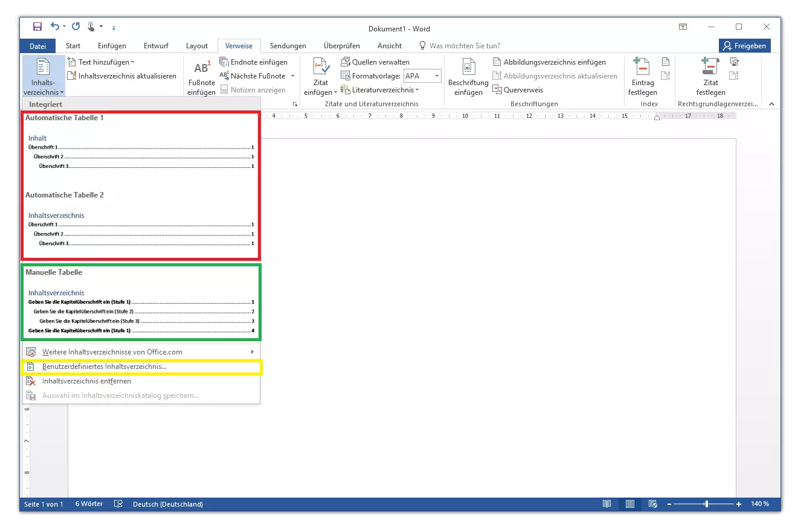
Task: Click the Zitat einfügen icon
Action: click(x=321, y=66)
